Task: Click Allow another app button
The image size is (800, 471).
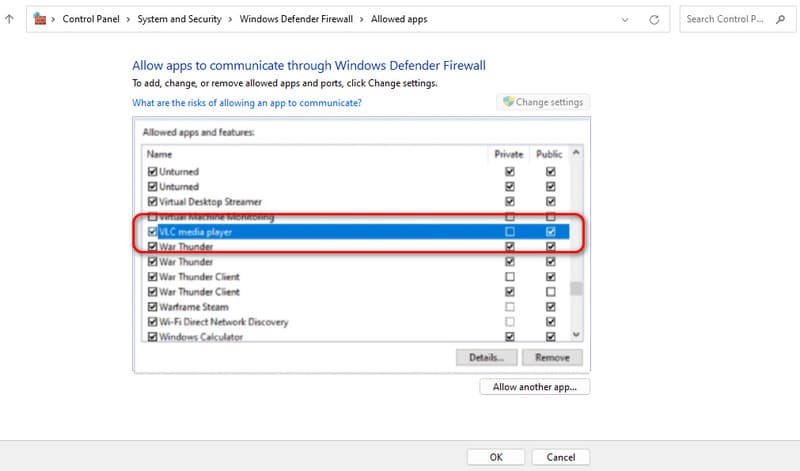Action: (x=535, y=387)
